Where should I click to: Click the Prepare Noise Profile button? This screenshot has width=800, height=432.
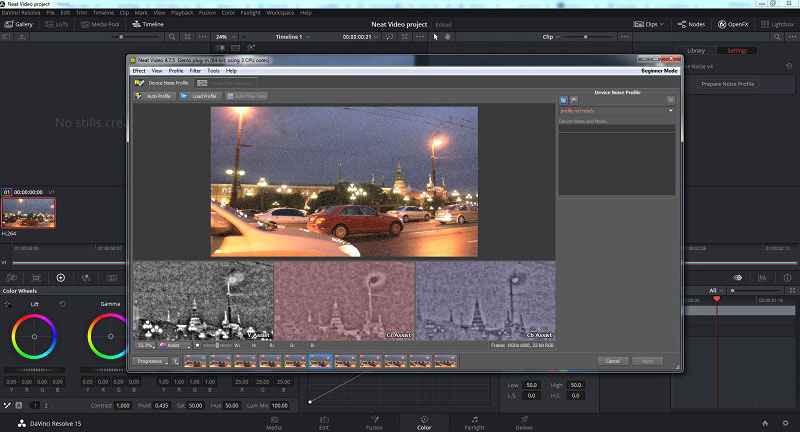click(x=727, y=84)
